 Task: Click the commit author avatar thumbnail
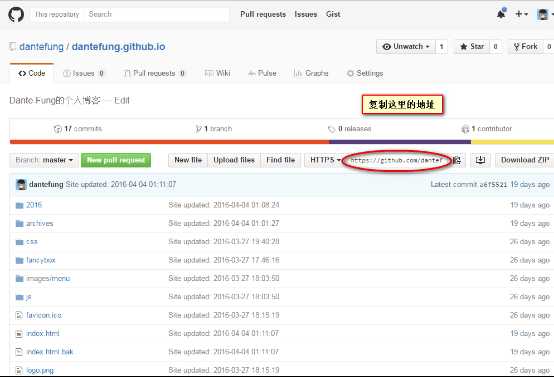point(21,184)
